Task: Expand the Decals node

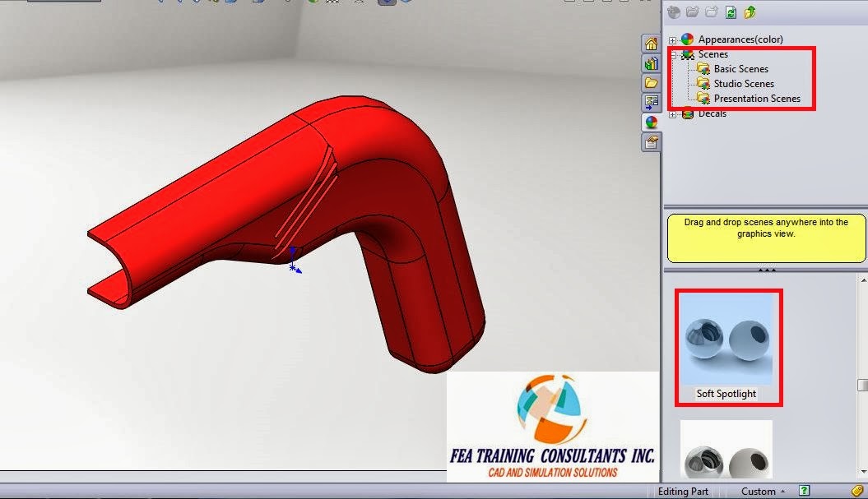Action: (x=672, y=113)
